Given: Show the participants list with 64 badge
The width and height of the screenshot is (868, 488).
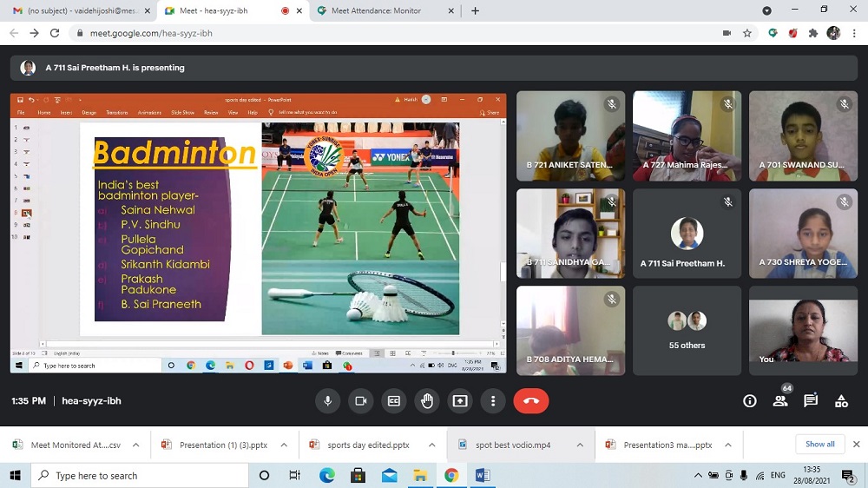Looking at the screenshot, I should [x=780, y=400].
